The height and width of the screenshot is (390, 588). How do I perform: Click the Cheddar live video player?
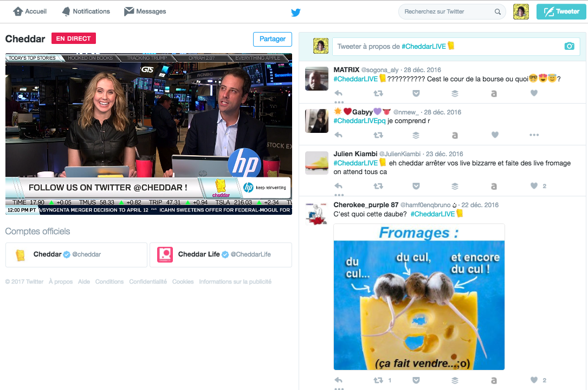click(x=148, y=134)
